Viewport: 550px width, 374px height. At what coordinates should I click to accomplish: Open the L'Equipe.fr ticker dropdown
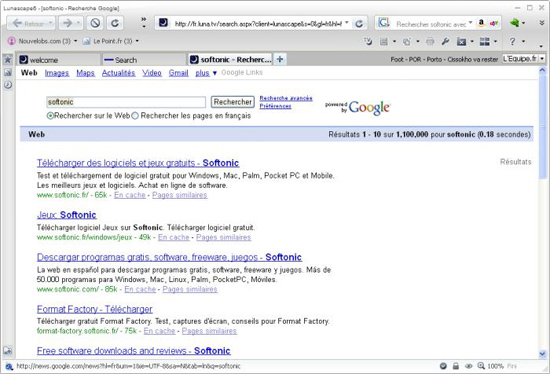542,59
